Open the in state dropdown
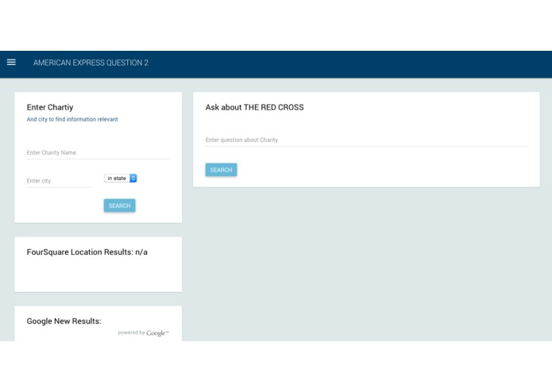The height and width of the screenshot is (392, 552). tap(121, 179)
